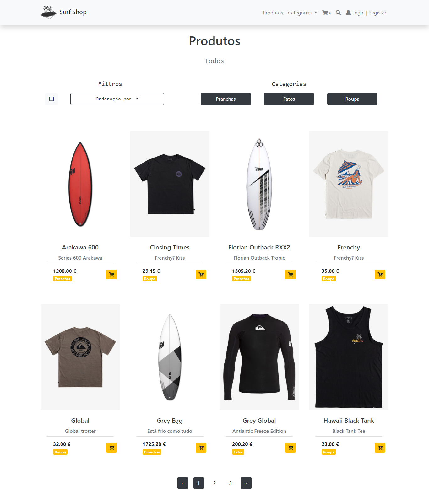Screen dimensions: 429x504
Task: Click the Roupa badge under Frenchy
Action: point(329,279)
